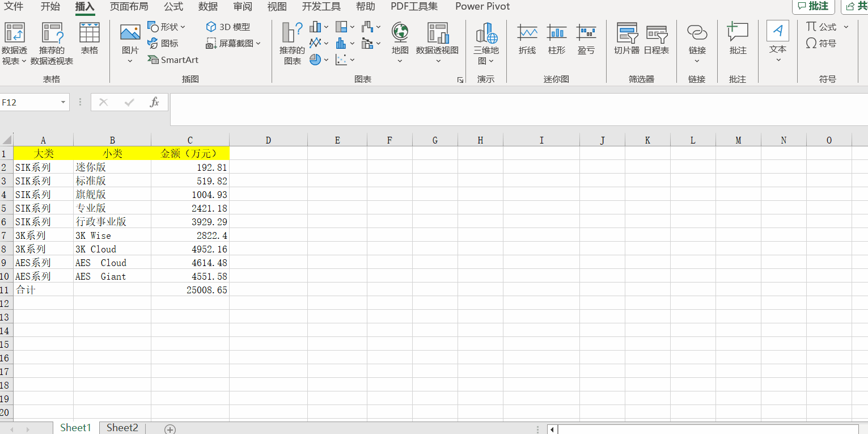Viewport: 868px width, 434px height.
Task: Open the Name Box dropdown arrow
Action: [x=63, y=102]
